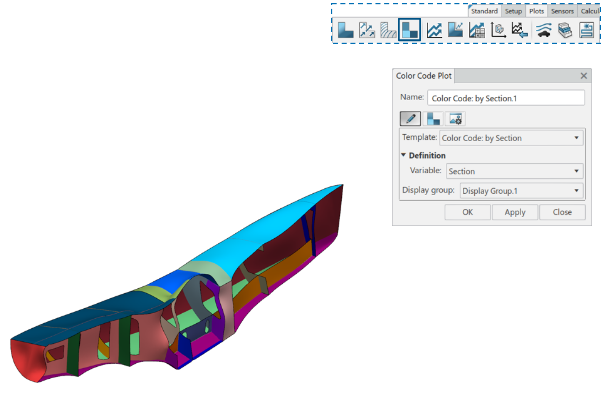Switch to the Sensors tab
605x396 pixels.
coord(562,11)
